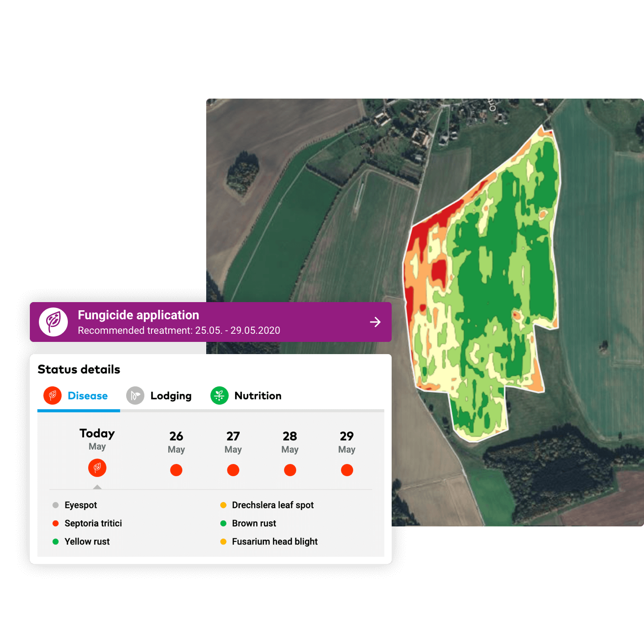Click the red Disease leaf icon
The width and height of the screenshot is (644, 644).
coord(52,396)
